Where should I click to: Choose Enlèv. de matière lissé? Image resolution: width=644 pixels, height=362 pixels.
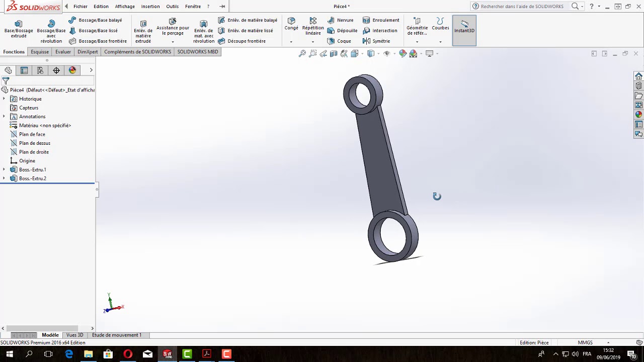pos(246,31)
